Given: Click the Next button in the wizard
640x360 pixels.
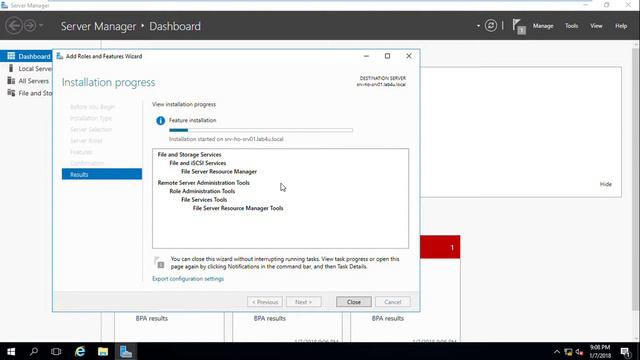Looking at the screenshot, I should coord(303,302).
